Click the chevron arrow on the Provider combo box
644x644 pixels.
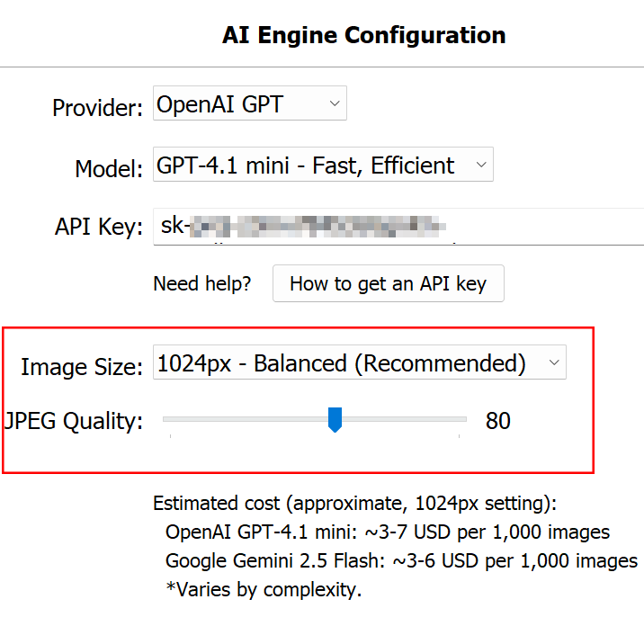click(x=335, y=104)
